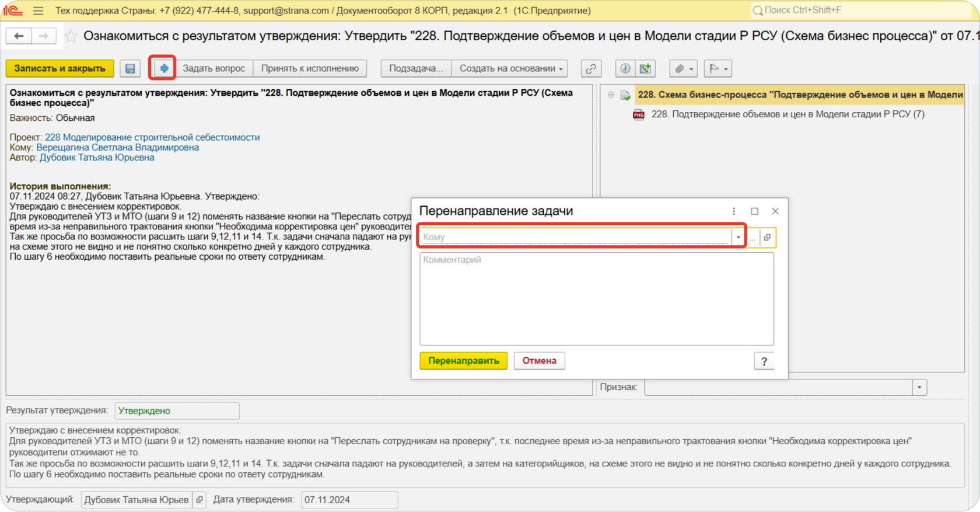This screenshot has height=512, width=980.
Task: Click 'Отмена' in the redirect dialog
Action: click(x=540, y=361)
